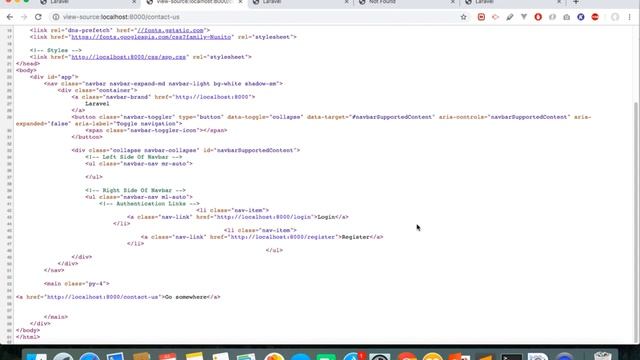Open site information icon in address bar
Image resolution: width=640 pixels, height=360 pixels.
(56, 17)
